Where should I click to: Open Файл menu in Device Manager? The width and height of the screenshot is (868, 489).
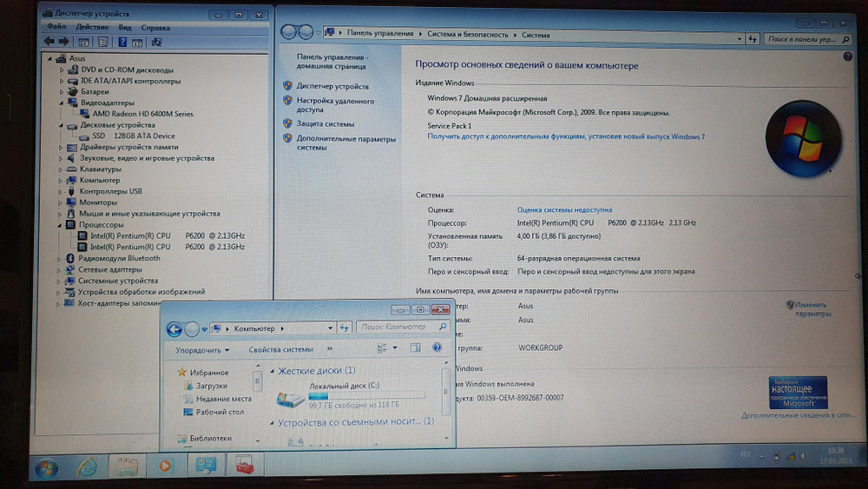tap(56, 27)
